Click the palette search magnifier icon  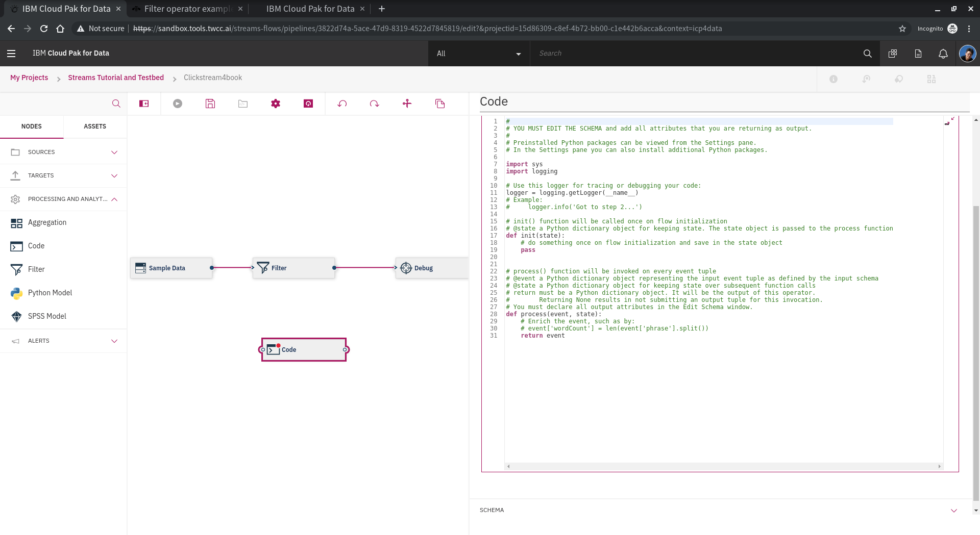pyautogui.click(x=116, y=104)
